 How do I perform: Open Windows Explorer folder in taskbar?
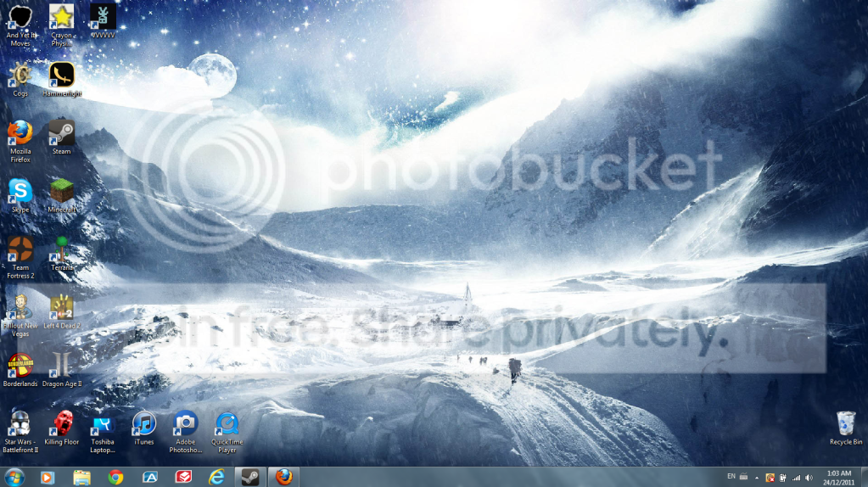[82, 477]
